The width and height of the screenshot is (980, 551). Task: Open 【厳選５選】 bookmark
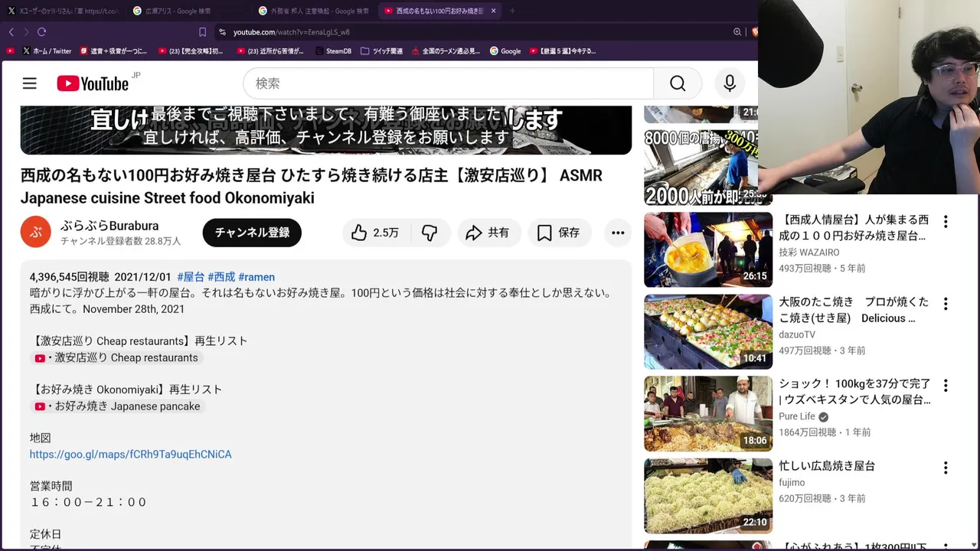click(562, 51)
